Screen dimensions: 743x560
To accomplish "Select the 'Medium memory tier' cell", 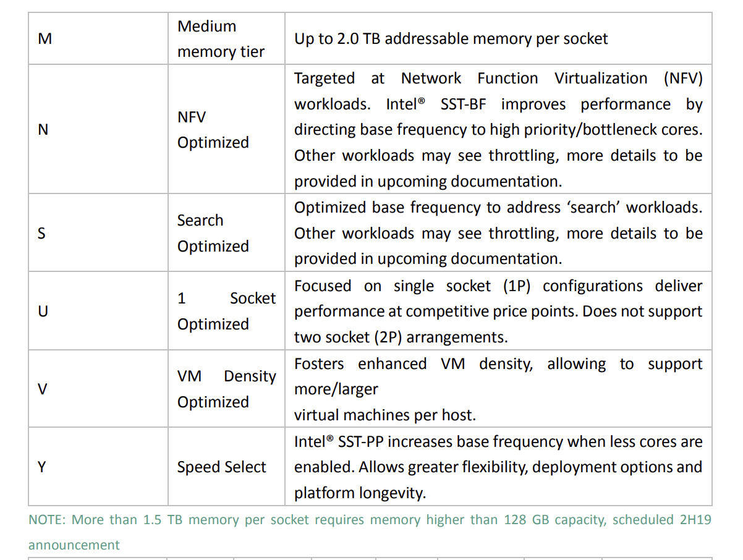I will [221, 39].
